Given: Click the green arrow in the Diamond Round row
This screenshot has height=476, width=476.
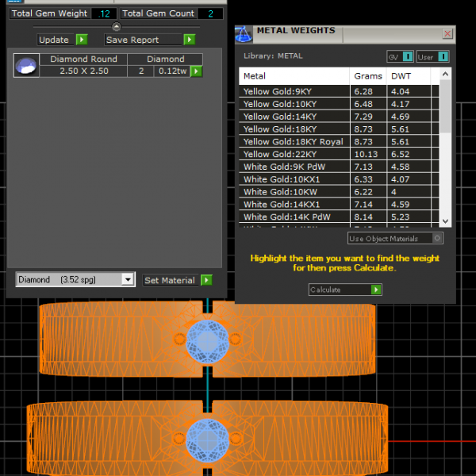Looking at the screenshot, I should [x=196, y=71].
